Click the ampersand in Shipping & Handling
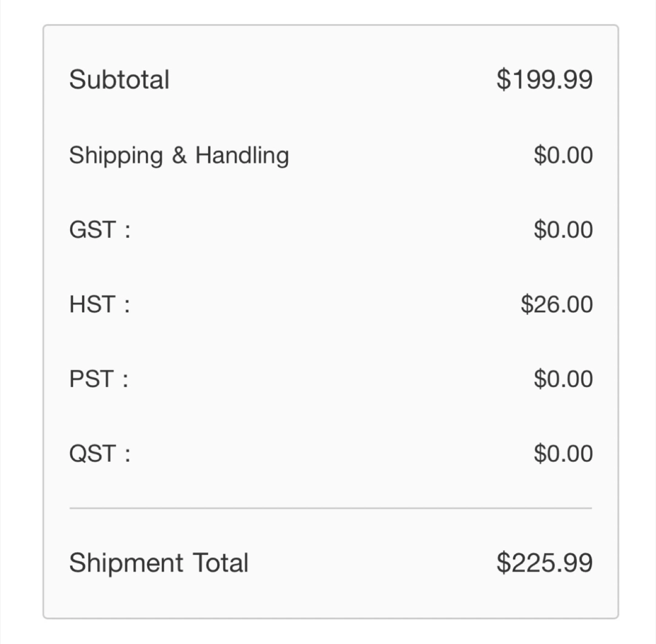 (179, 155)
